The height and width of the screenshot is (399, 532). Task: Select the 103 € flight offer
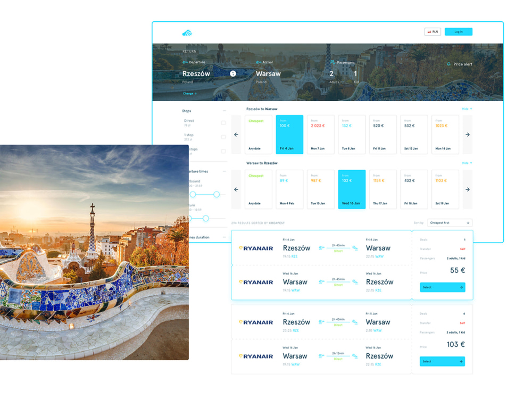(442, 361)
